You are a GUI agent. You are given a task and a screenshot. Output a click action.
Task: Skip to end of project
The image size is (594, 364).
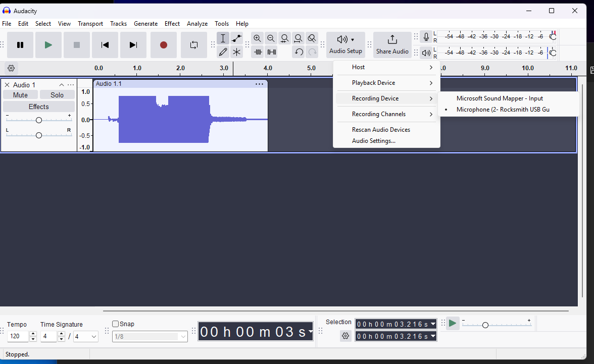coord(133,45)
